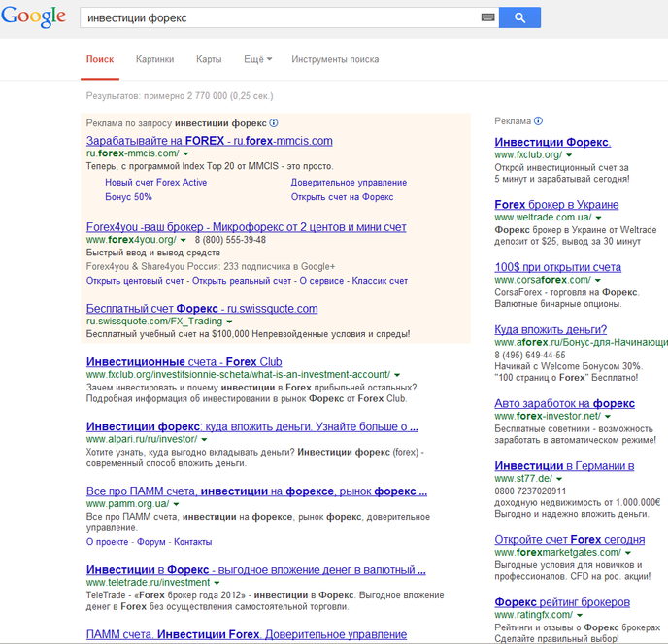Open 'Инвестиционные счета - Forex Club' result

pyautogui.click(x=184, y=362)
